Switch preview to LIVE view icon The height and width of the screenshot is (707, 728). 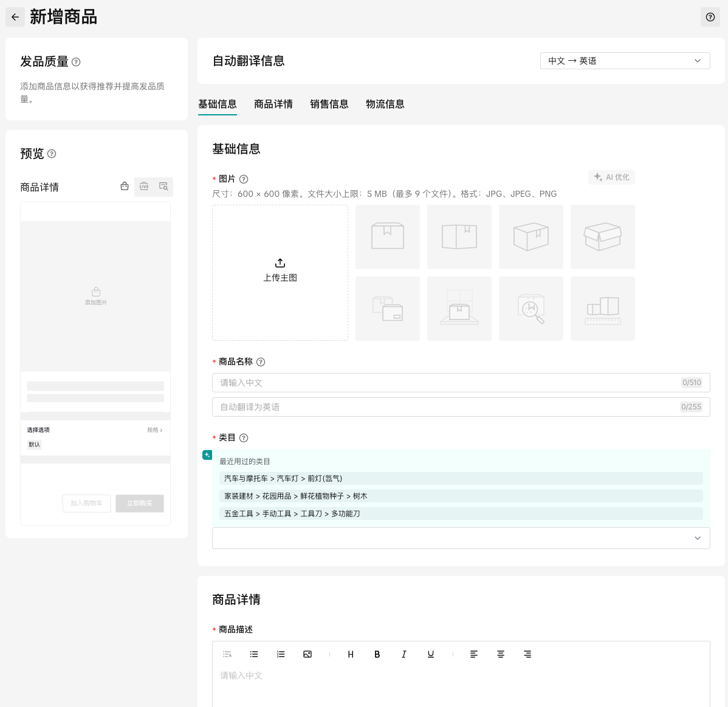click(x=144, y=186)
